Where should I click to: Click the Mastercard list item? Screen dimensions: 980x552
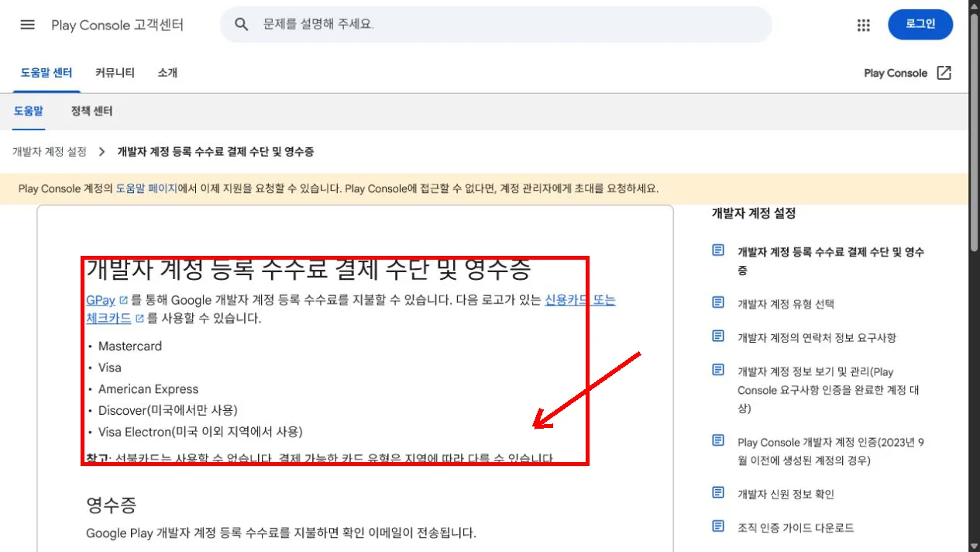click(130, 346)
